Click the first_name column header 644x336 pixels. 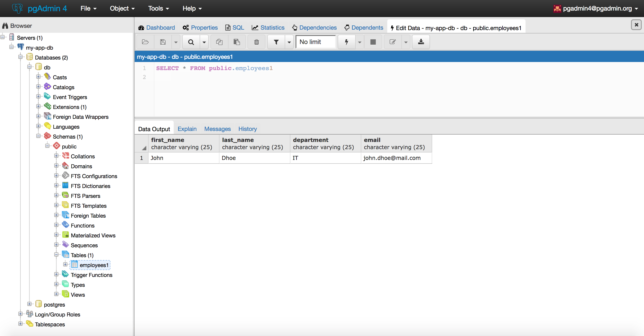coord(184,143)
